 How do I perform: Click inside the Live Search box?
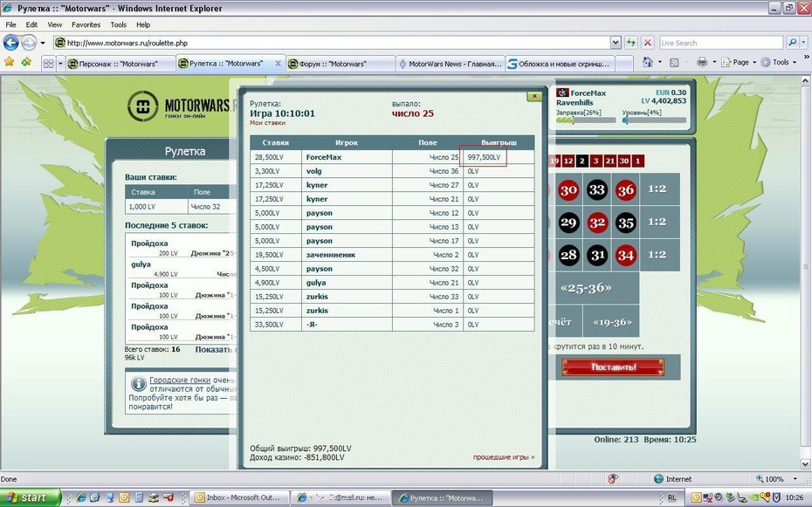pyautogui.click(x=721, y=43)
